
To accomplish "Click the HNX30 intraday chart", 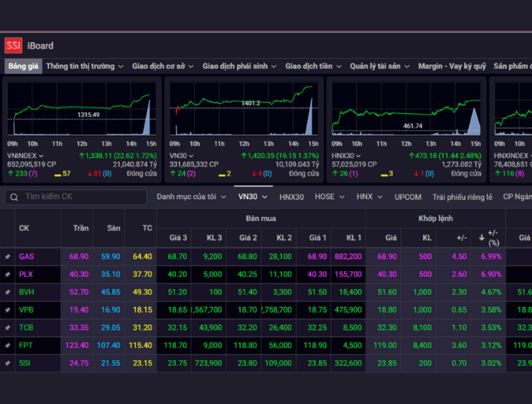I will 406,109.
